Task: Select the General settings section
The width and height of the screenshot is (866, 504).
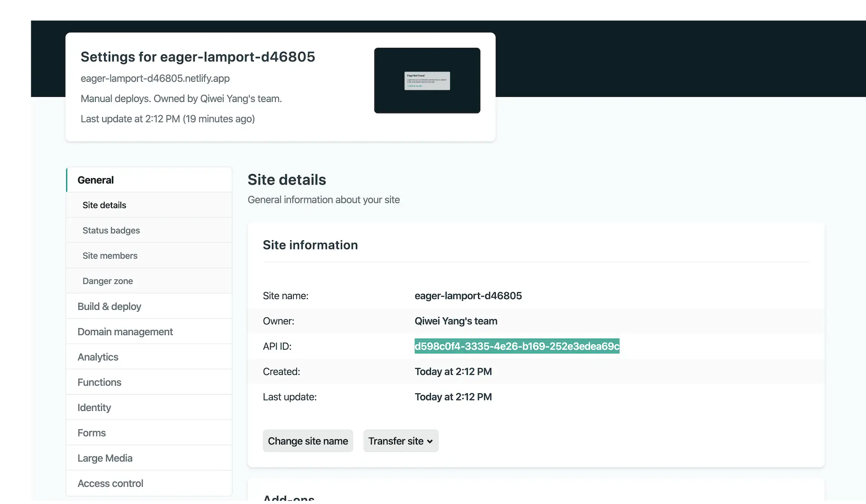Action: click(96, 180)
